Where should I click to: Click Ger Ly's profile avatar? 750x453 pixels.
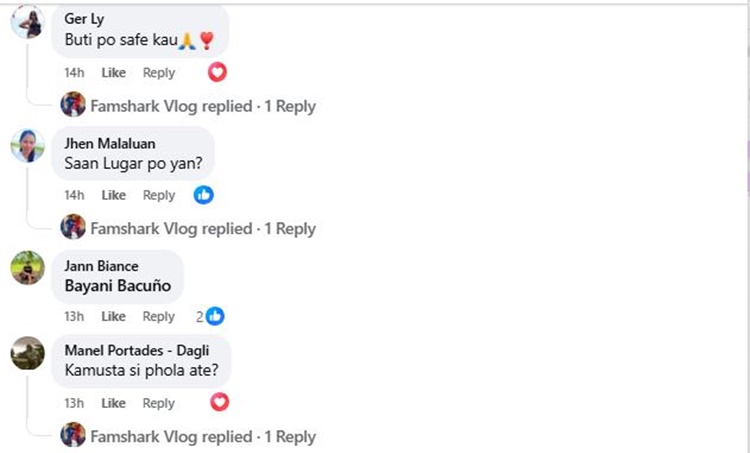pos(27,22)
